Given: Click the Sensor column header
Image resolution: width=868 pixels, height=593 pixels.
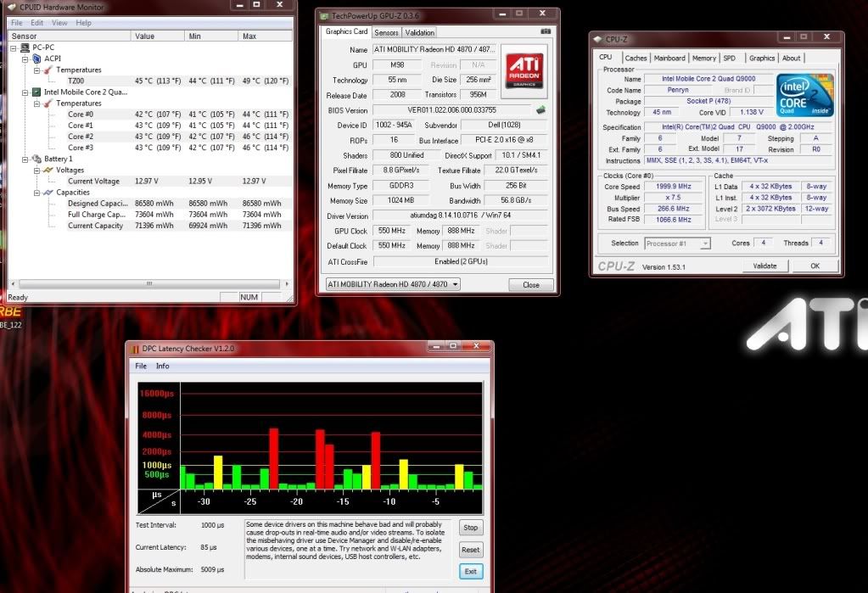Looking at the screenshot, I should (x=70, y=36).
